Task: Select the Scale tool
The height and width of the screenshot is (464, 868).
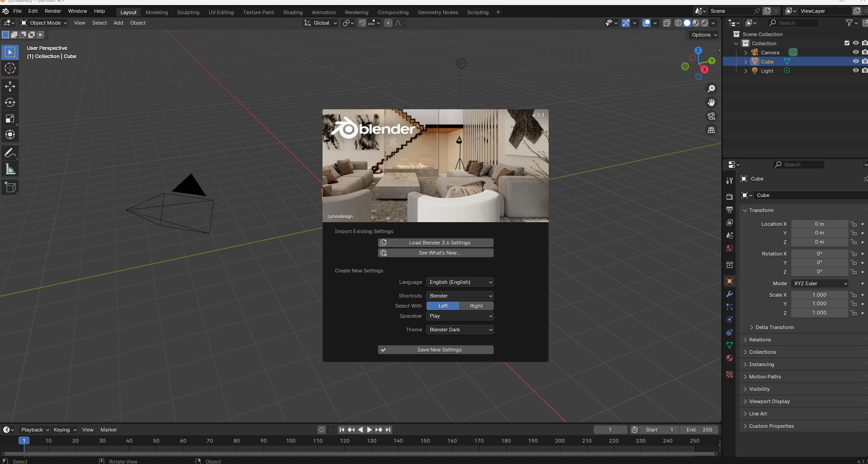Action: click(x=10, y=118)
